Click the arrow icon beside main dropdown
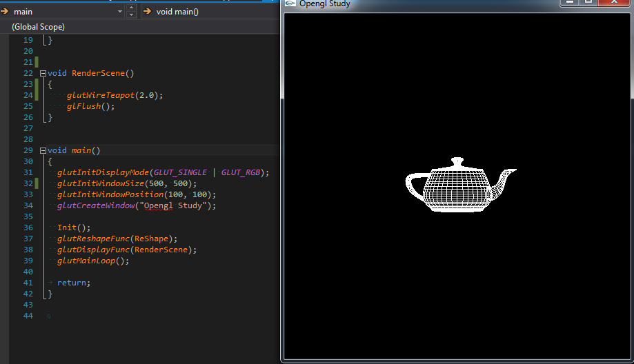 coord(5,11)
